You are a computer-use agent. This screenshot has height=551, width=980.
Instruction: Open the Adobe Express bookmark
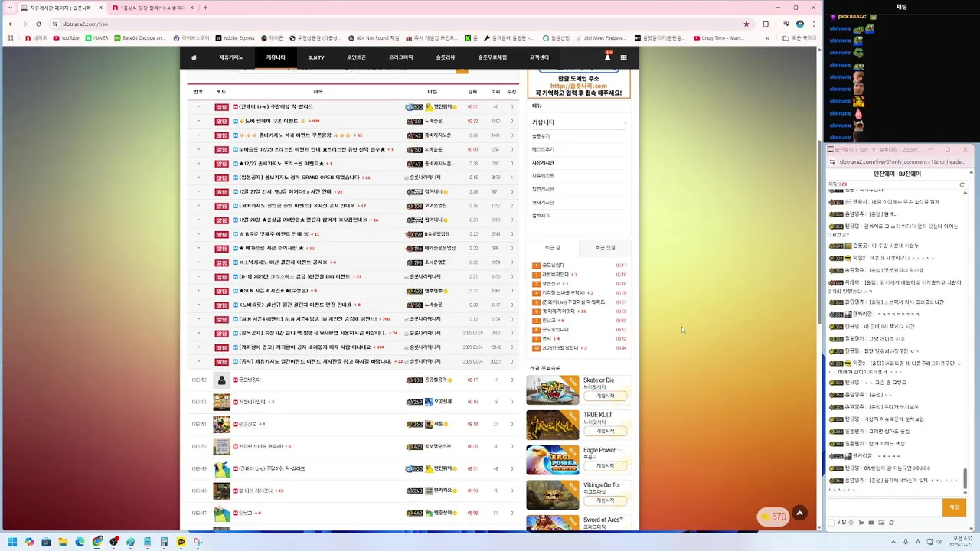coord(235,37)
